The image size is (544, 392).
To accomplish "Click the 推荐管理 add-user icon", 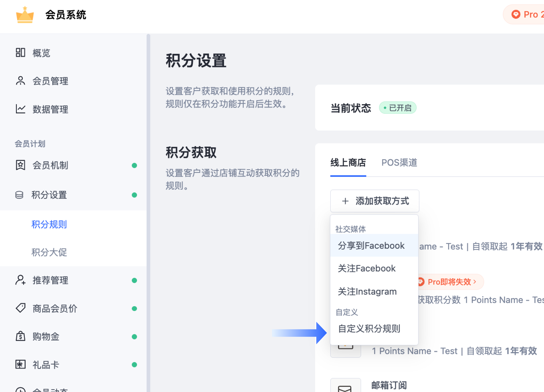I will 20,280.
